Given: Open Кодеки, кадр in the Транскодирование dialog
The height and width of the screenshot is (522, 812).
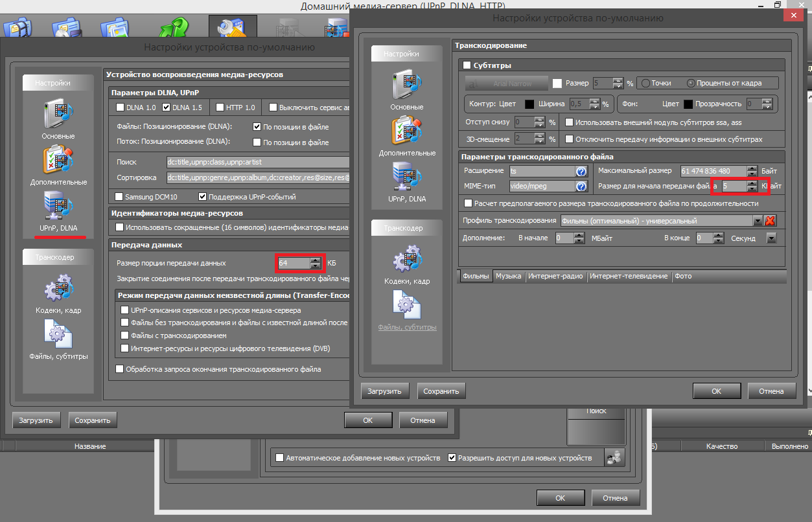Looking at the screenshot, I should pos(407,261).
